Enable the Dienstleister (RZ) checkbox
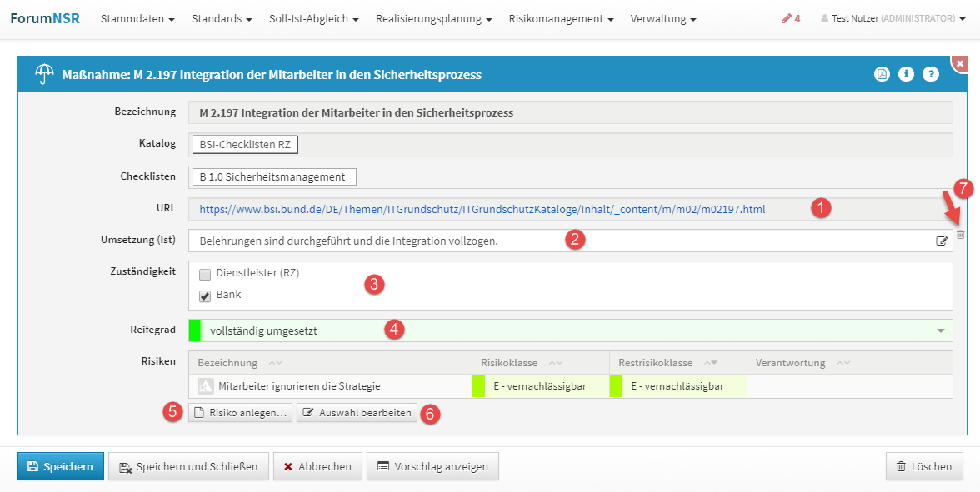 coord(205,274)
